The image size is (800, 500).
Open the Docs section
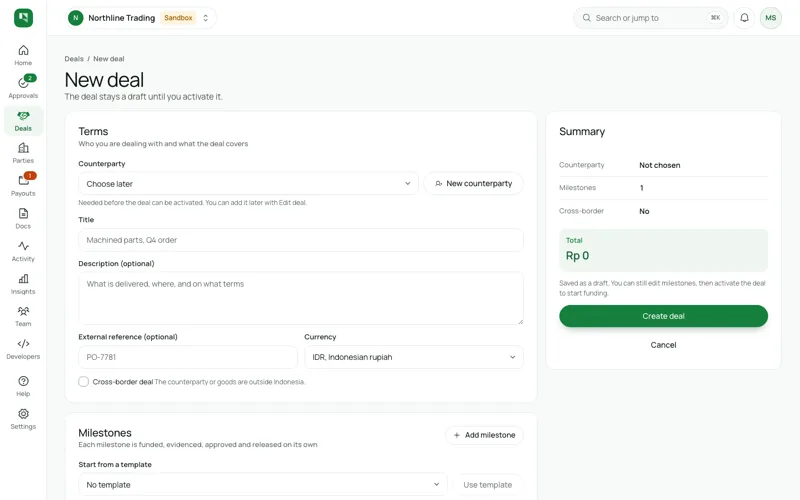tap(23, 219)
